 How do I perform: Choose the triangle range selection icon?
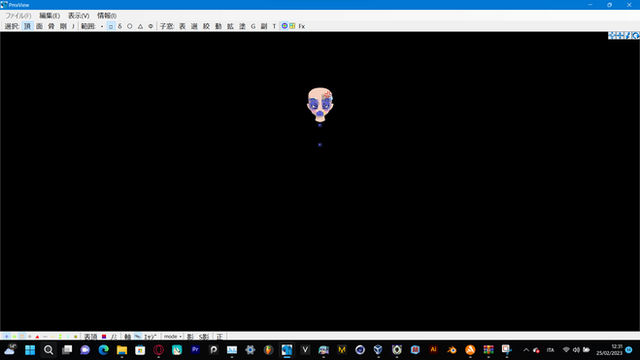140,26
